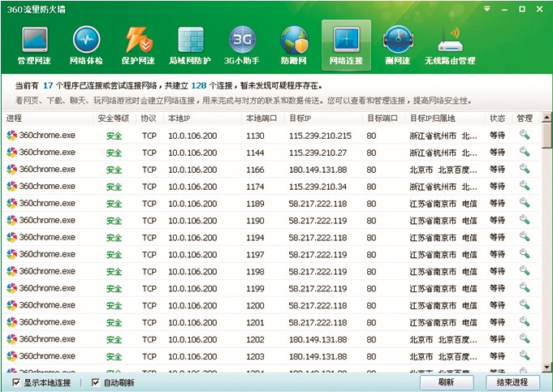
Task: Manage the connection on local port 1198
Action: coord(525,270)
